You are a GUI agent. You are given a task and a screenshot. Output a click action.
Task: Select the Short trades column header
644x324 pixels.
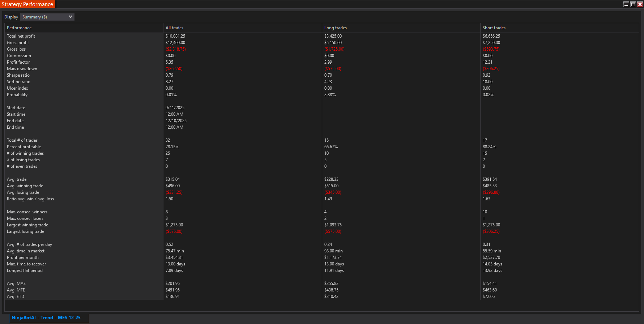point(494,28)
